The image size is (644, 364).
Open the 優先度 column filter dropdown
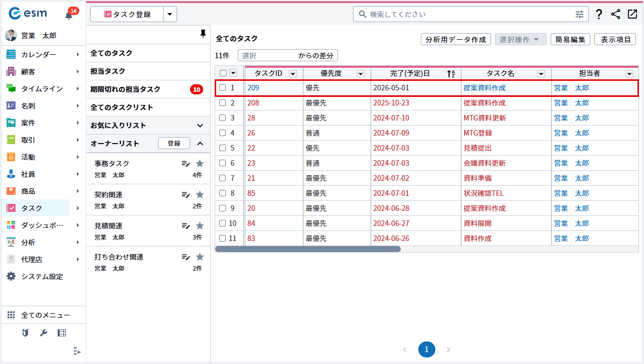click(360, 74)
